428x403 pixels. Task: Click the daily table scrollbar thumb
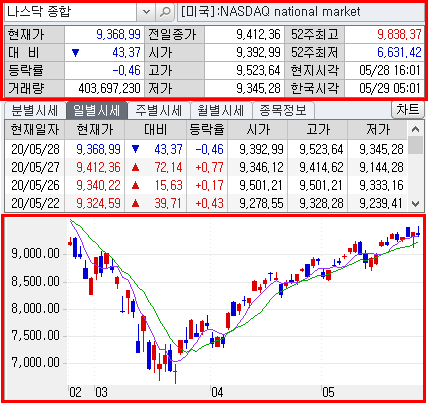(x=415, y=145)
